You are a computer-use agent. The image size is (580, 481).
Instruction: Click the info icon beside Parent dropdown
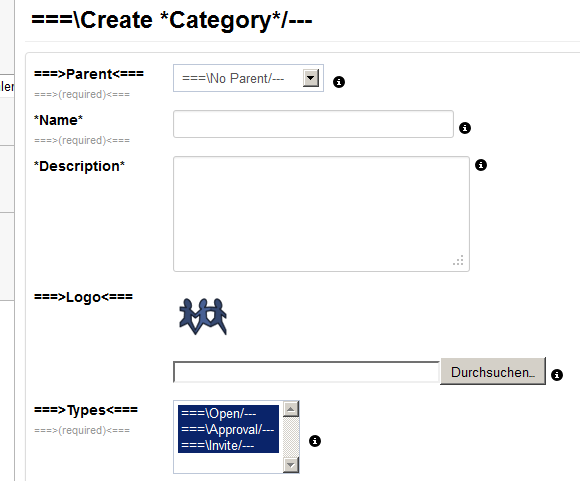click(339, 82)
